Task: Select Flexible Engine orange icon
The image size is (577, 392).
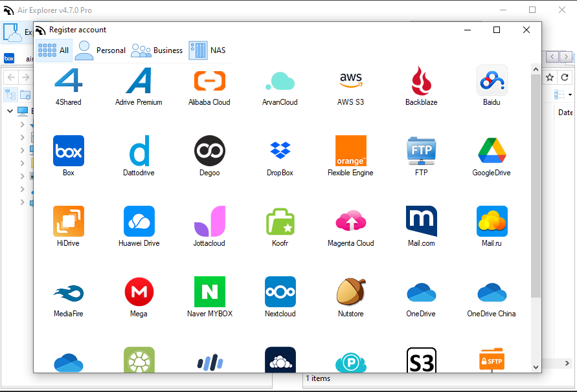Action: [351, 157]
